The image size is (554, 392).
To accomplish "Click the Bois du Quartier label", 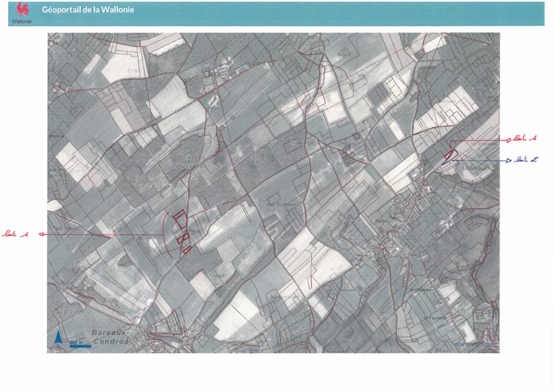I will click(68, 308).
